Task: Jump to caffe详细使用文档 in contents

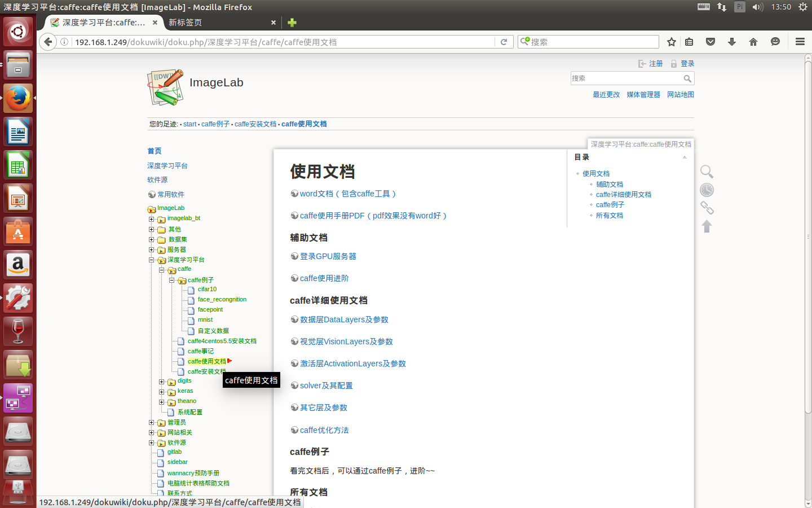Action: pos(624,195)
